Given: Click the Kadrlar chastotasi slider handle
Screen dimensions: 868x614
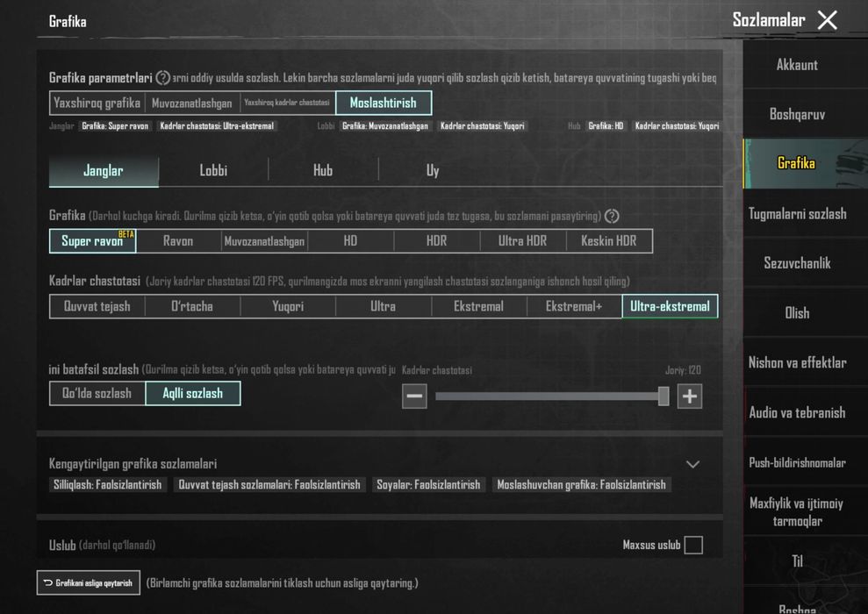Looking at the screenshot, I should pyautogui.click(x=664, y=396).
